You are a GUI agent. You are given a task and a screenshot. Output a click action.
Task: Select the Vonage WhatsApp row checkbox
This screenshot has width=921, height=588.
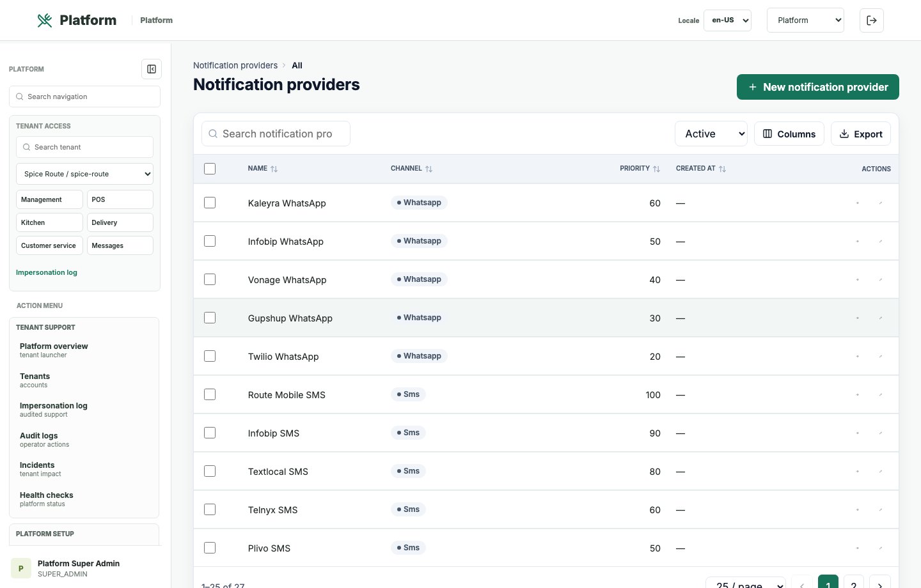(210, 279)
